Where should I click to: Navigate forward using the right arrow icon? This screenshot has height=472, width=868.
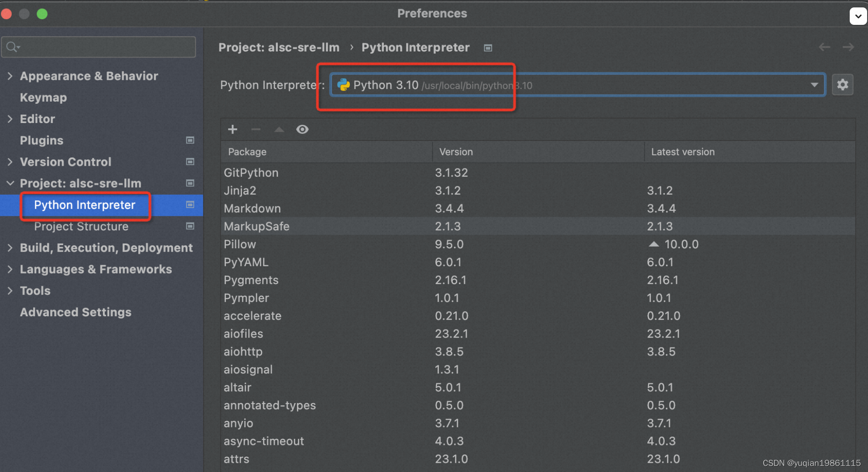[x=848, y=47]
